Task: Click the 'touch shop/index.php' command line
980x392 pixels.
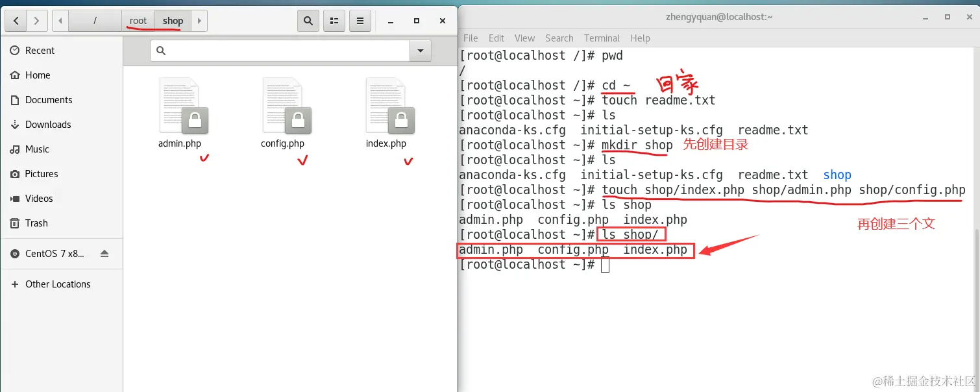Action: pos(783,190)
